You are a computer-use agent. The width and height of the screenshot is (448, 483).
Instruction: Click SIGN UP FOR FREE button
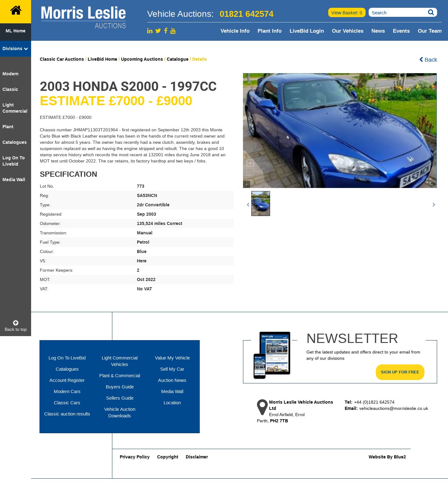pos(400,372)
